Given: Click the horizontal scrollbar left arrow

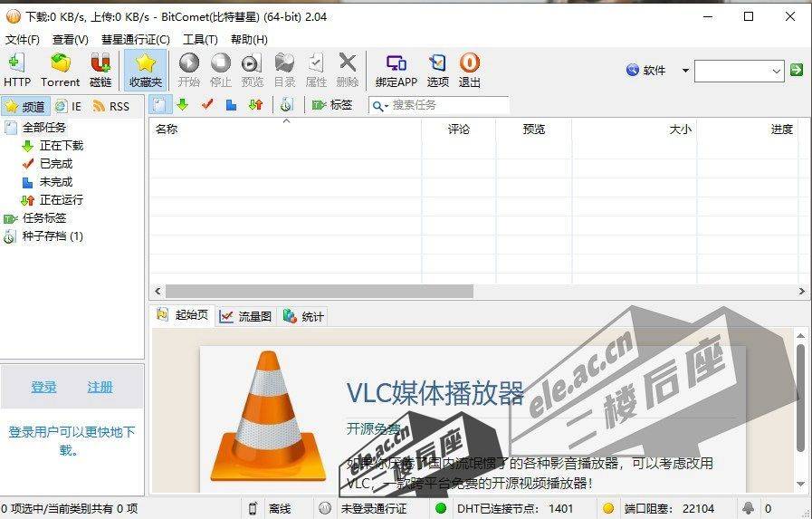Looking at the screenshot, I should [x=158, y=291].
